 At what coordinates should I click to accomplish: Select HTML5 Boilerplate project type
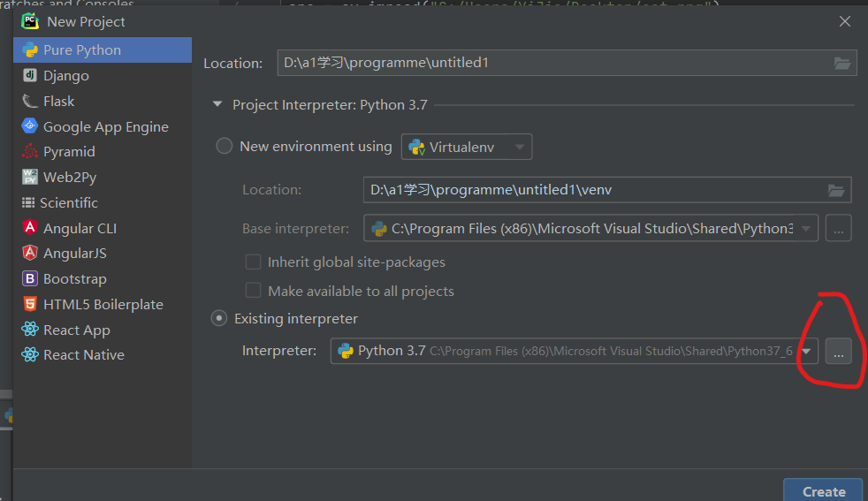tap(103, 305)
